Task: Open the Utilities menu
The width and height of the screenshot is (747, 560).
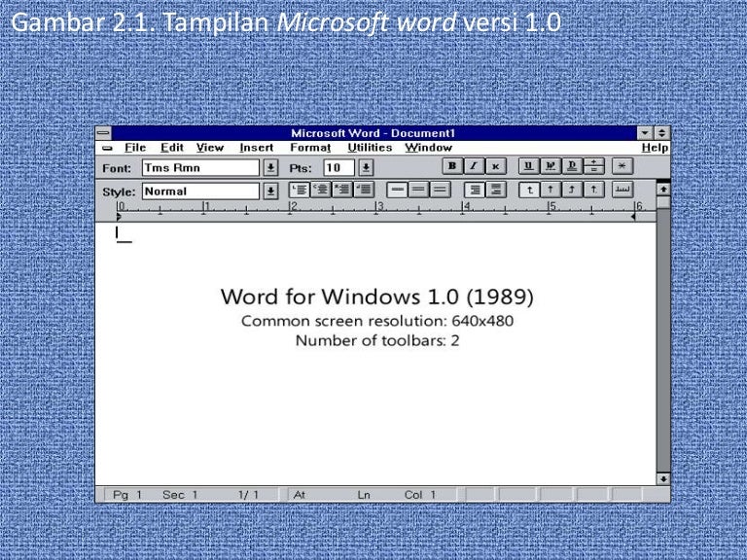Action: [370, 148]
